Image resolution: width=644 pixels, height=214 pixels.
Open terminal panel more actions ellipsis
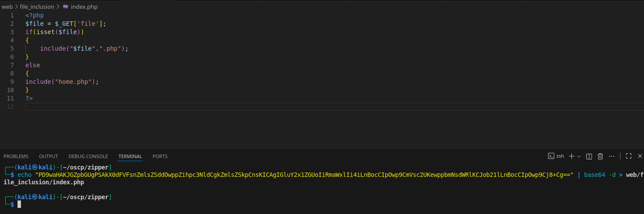click(612, 156)
